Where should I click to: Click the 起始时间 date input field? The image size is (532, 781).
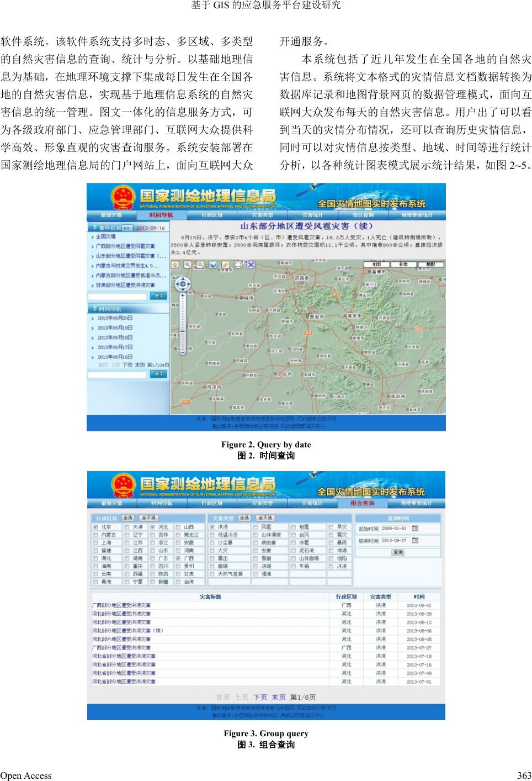[x=395, y=529]
